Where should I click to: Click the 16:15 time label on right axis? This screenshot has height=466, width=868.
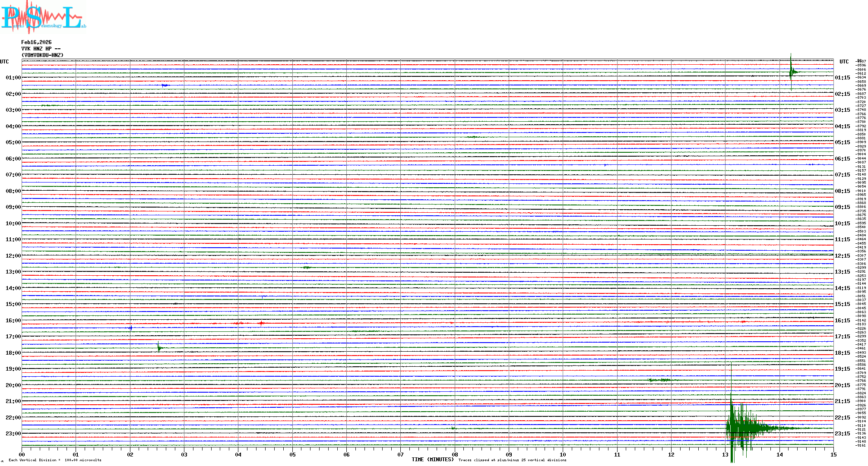point(842,321)
